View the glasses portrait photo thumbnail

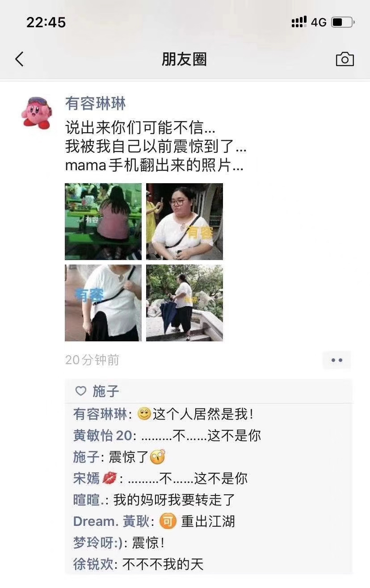pos(185,222)
